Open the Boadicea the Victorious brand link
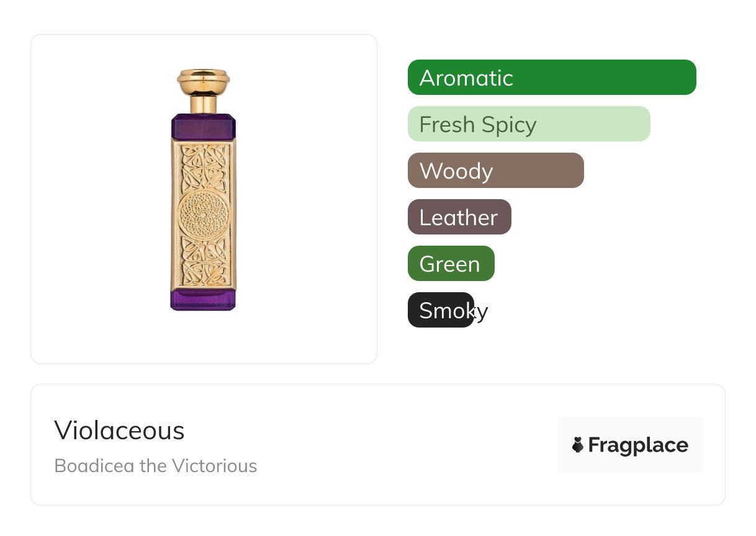This screenshot has width=756, height=536. 155,465
